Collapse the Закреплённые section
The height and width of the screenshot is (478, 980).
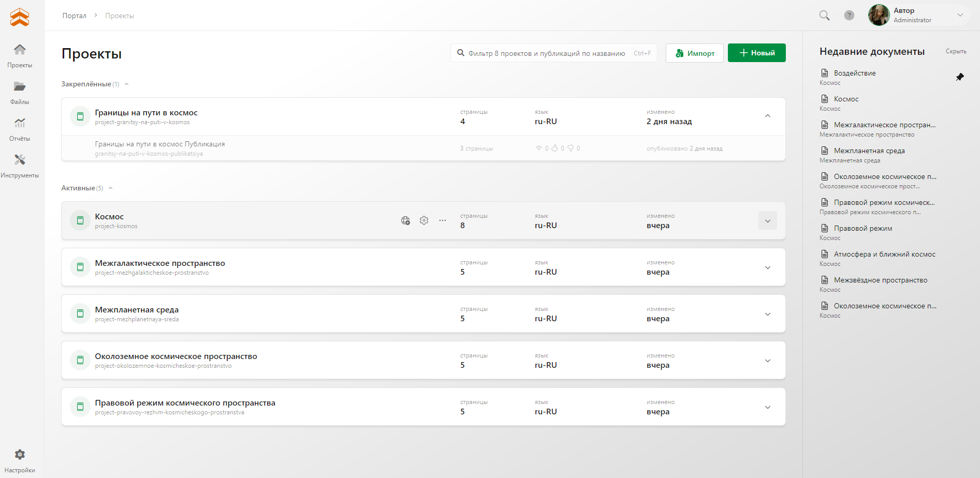tap(127, 84)
